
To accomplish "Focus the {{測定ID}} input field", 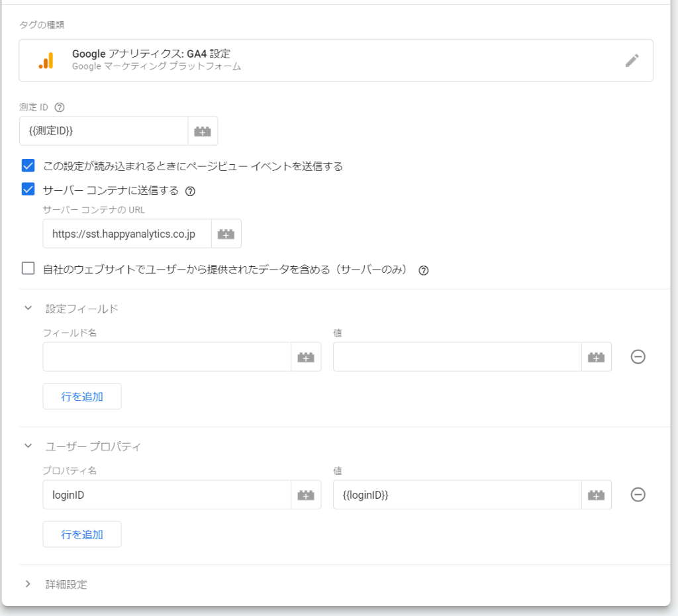I will tap(104, 131).
